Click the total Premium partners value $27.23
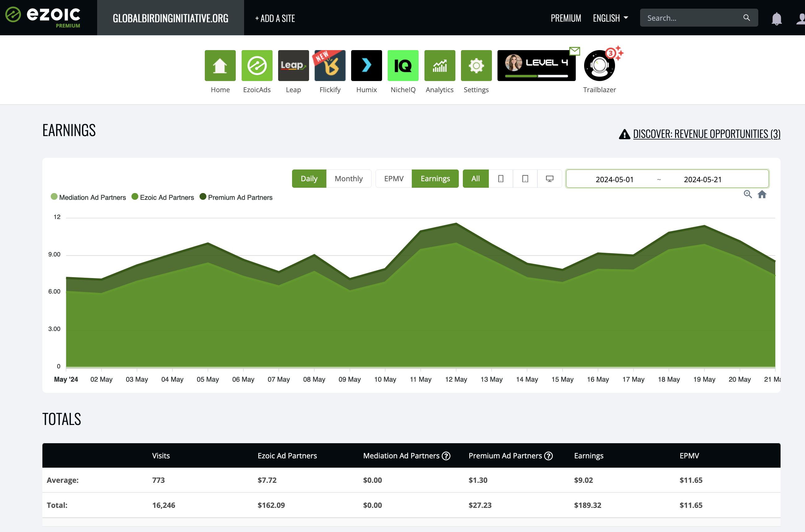The height and width of the screenshot is (532, 805). point(480,505)
